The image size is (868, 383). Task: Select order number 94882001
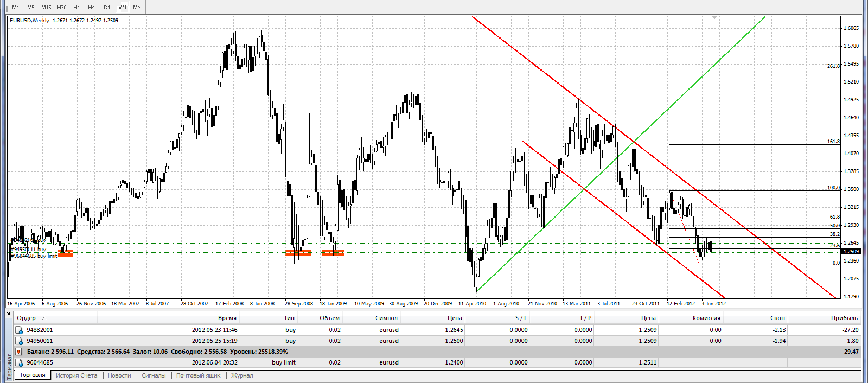40,330
